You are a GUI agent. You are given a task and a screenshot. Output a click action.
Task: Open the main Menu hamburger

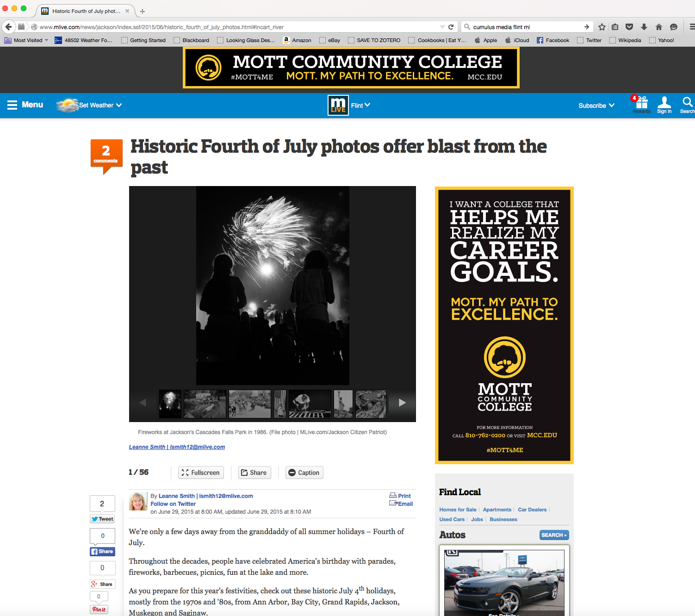coord(25,105)
